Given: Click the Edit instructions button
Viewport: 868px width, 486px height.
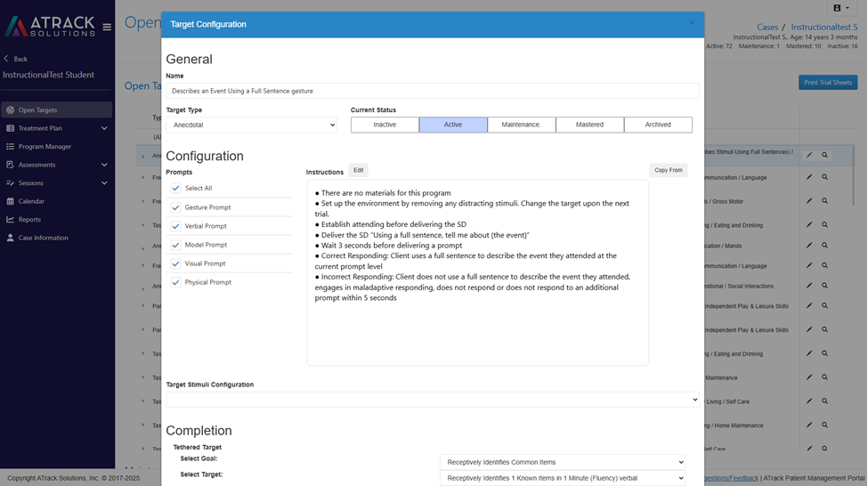Looking at the screenshot, I should pos(359,171).
